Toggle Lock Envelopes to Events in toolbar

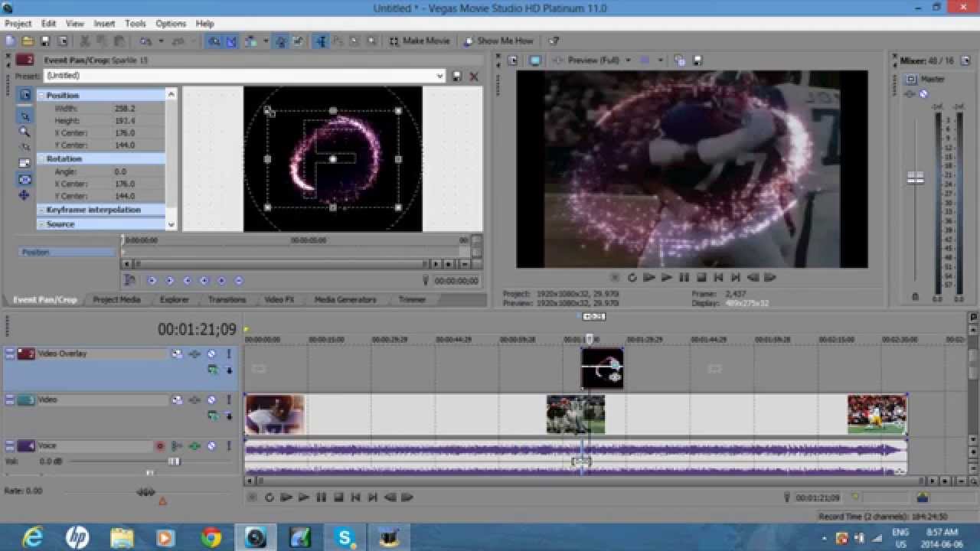[281, 41]
